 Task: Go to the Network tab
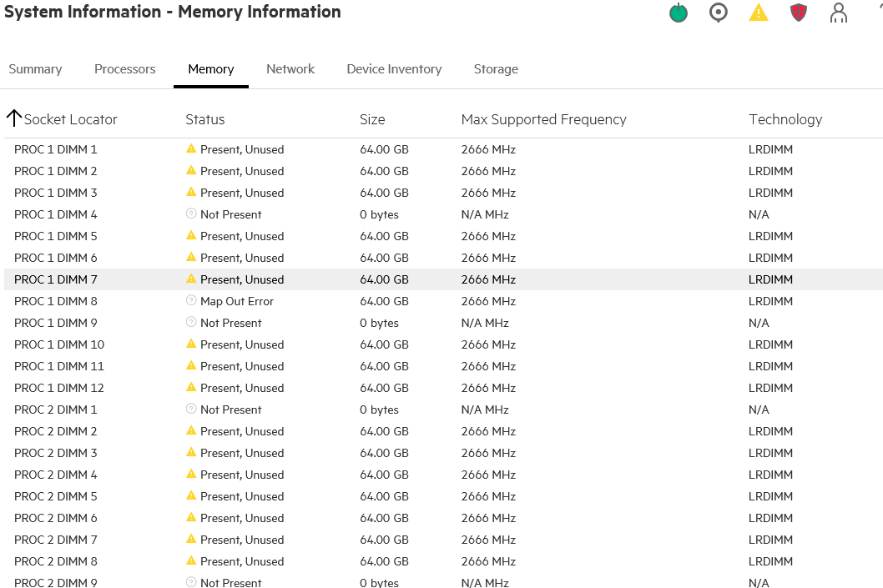pyautogui.click(x=290, y=69)
